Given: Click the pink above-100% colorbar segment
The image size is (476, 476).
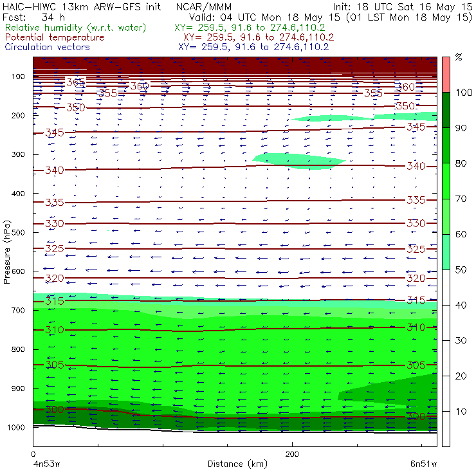Looking at the screenshot, I should 446,75.
